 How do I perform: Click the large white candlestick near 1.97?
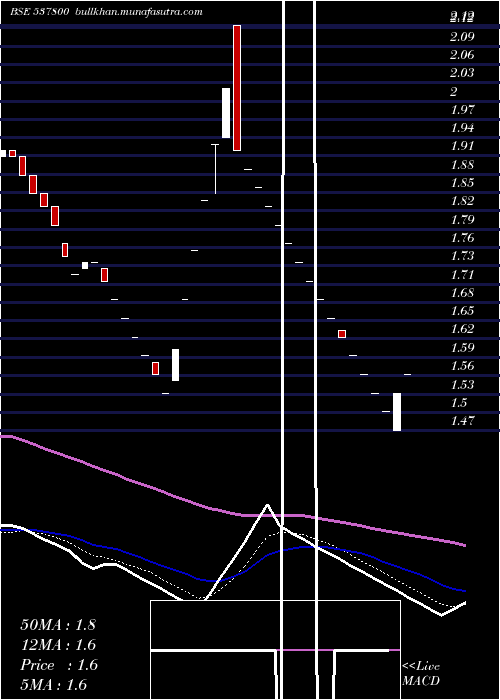[226, 113]
